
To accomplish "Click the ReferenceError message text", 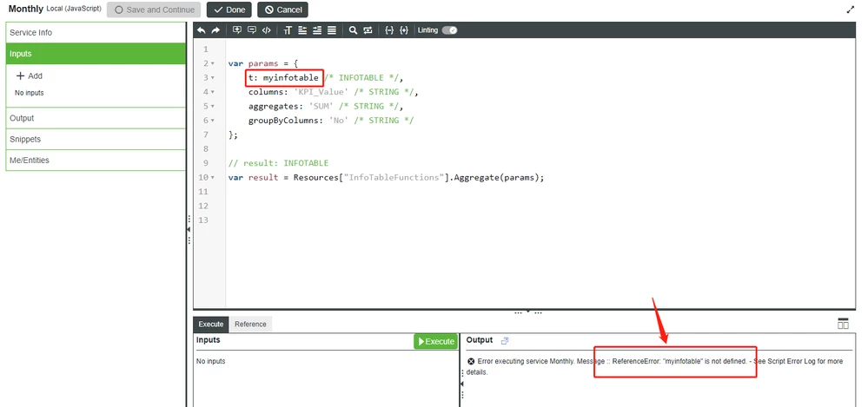I will [679, 361].
